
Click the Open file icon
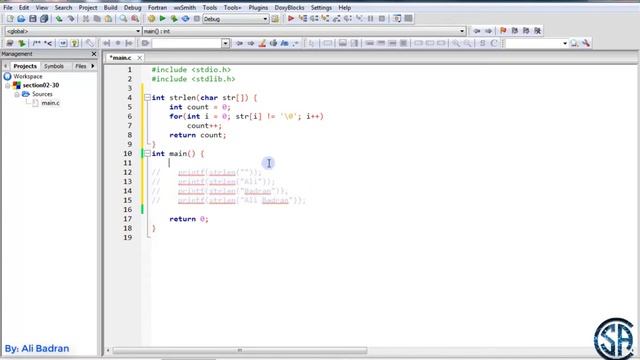(x=21, y=19)
